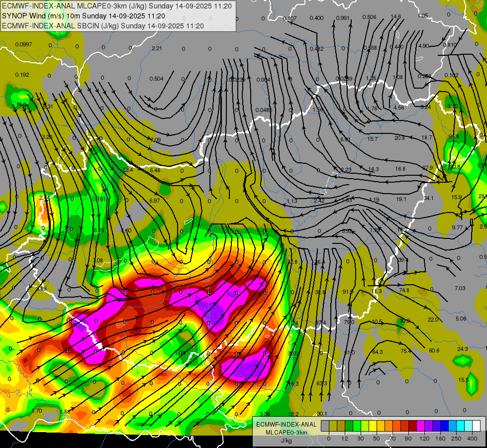Click the map value '1.05'
Image resolution: width=487 pixels, height=448 pixels.
(x=423, y=15)
